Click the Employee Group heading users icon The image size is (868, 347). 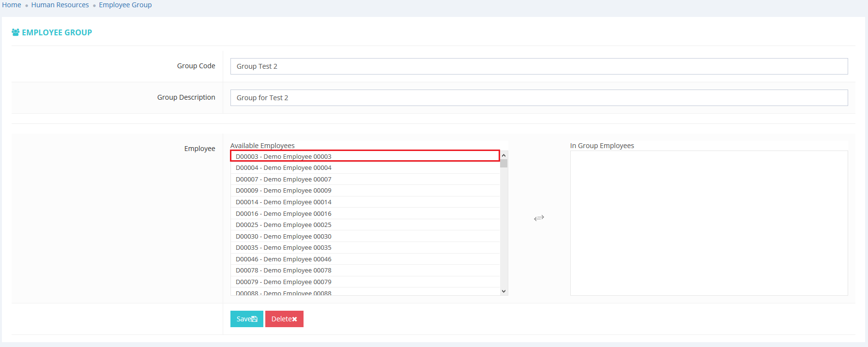pos(15,32)
